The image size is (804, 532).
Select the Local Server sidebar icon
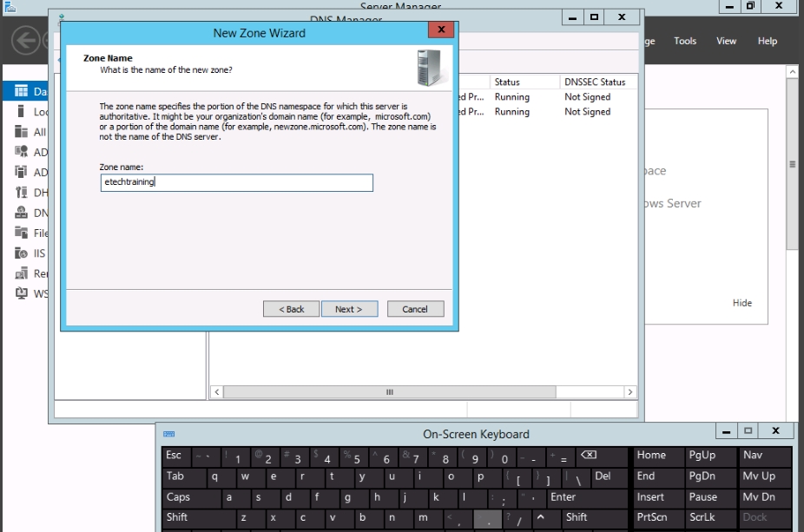point(21,112)
